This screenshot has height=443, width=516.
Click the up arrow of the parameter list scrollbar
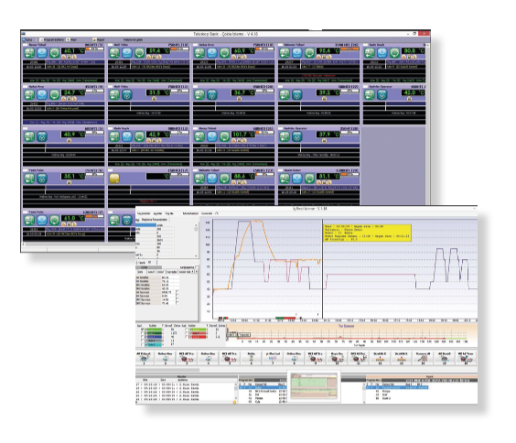[196, 225]
